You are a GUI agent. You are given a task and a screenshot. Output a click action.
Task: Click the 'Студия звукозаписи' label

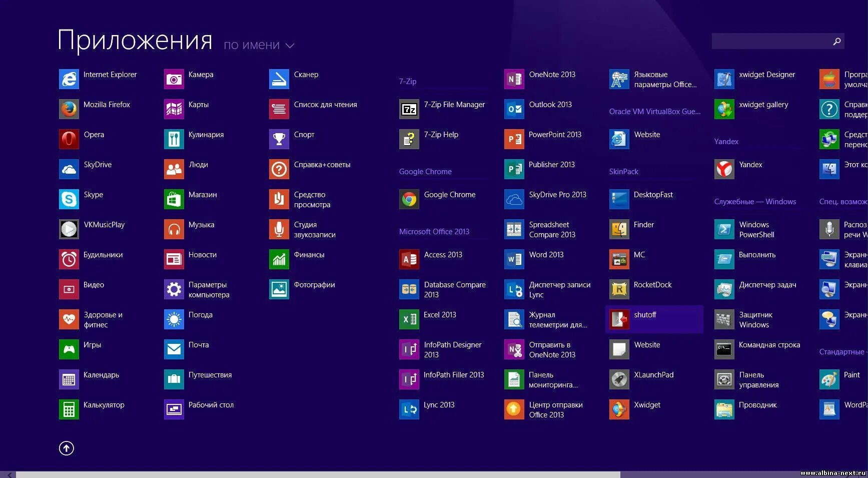315,230
